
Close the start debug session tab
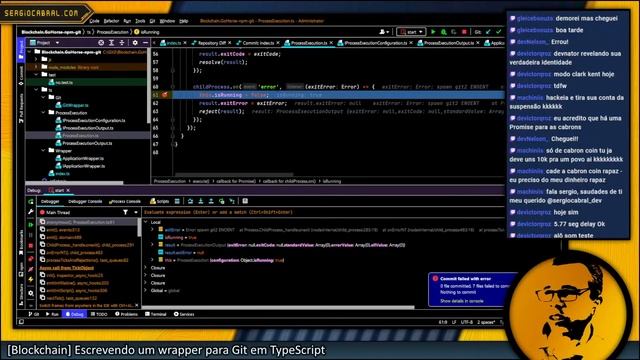tap(68, 190)
